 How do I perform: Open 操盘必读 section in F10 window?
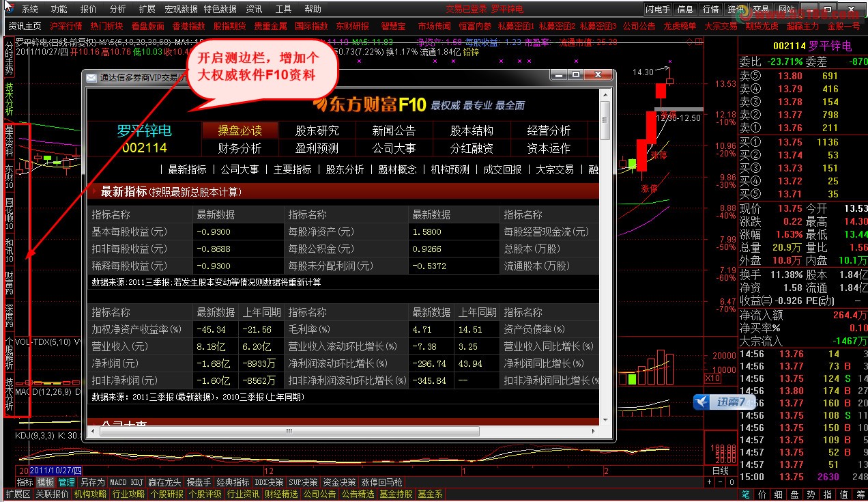[240, 130]
